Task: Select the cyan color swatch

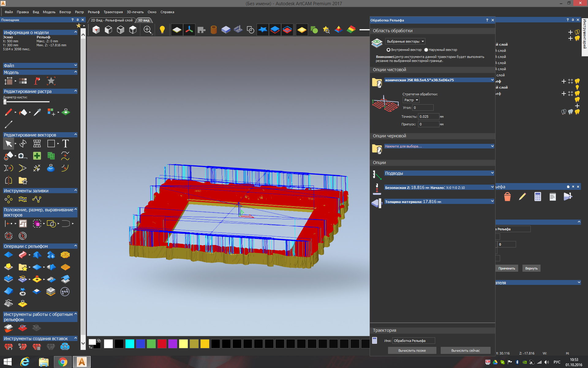Action: tap(130, 344)
